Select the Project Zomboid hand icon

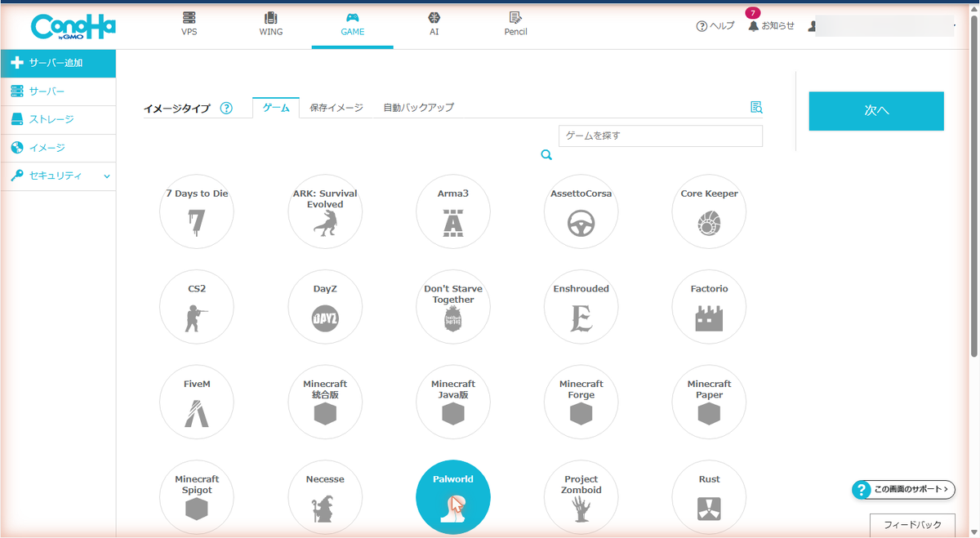[x=581, y=509]
